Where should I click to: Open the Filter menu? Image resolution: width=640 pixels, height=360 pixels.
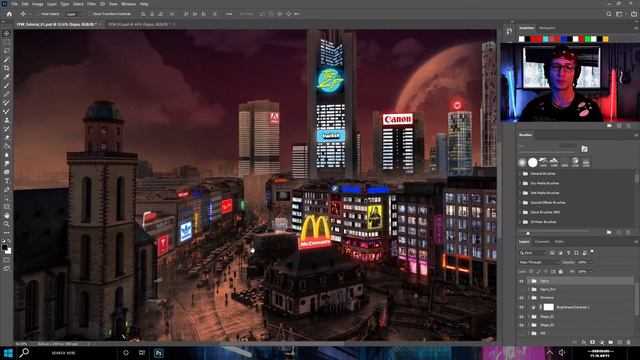pos(91,4)
